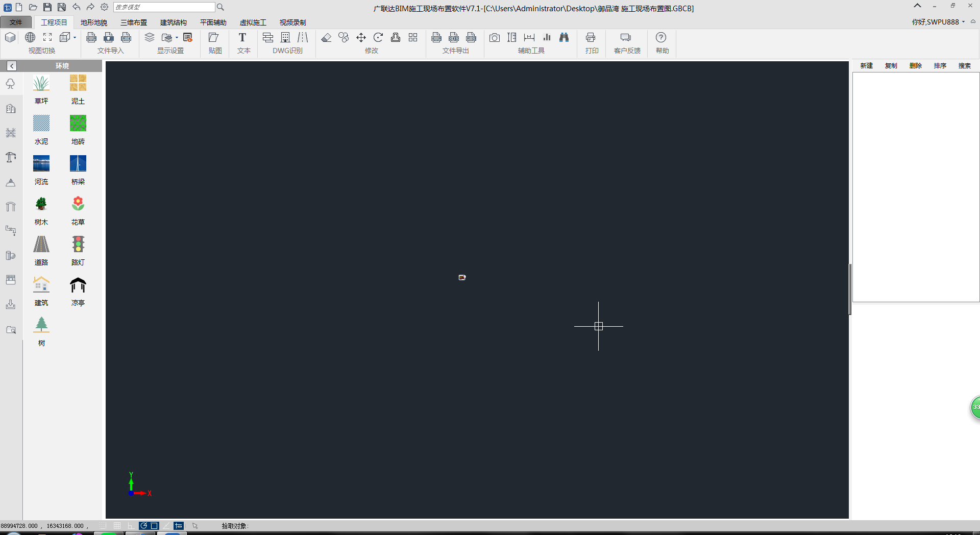Viewport: 980px width, 535px height.
Task: Click the array grid modify tool
Action: [413, 37]
